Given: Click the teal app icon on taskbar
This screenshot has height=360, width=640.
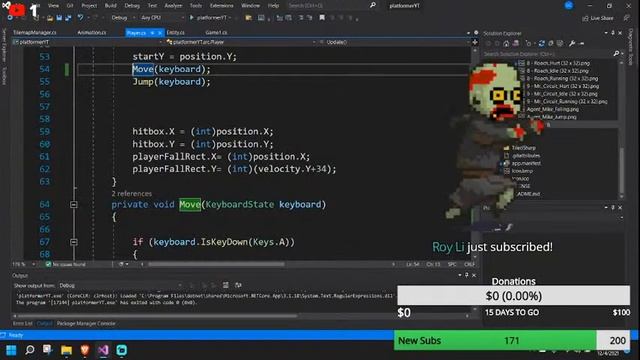Looking at the screenshot, I should tap(122, 350).
